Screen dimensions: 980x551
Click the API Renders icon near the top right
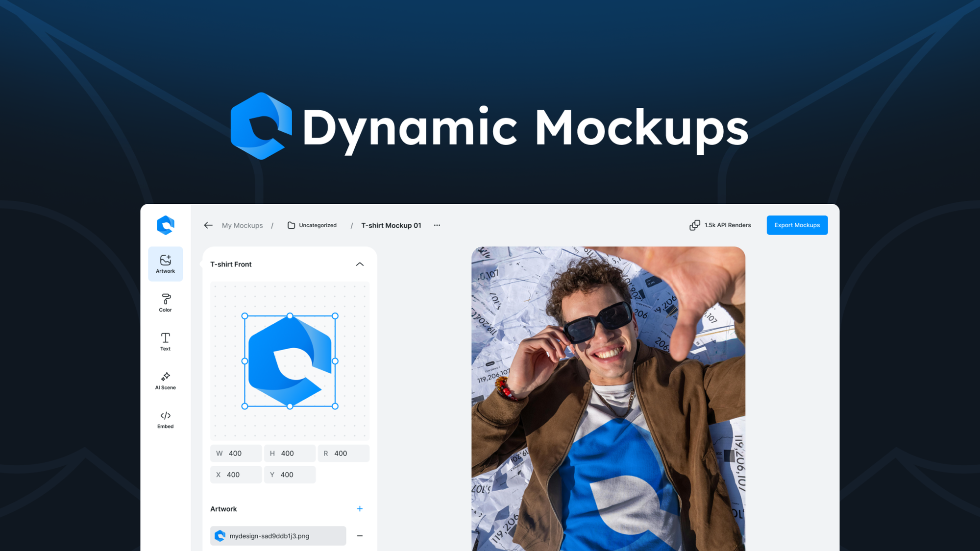pos(694,225)
